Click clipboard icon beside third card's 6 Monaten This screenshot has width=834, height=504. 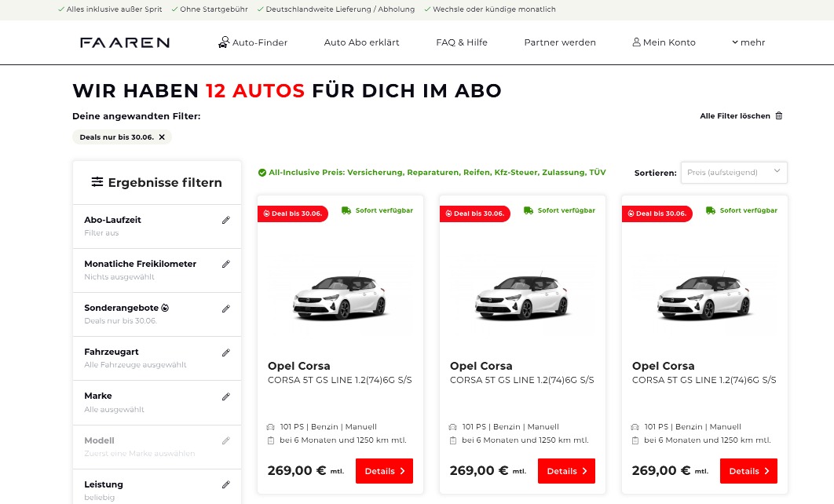coord(635,440)
